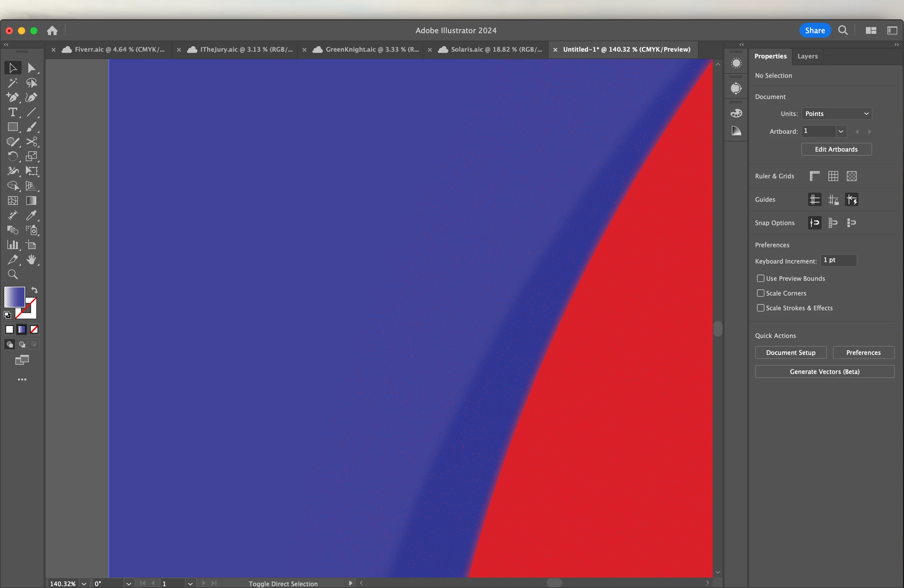This screenshot has width=904, height=588.
Task: Open Document Setup from Quick Actions
Action: click(791, 352)
